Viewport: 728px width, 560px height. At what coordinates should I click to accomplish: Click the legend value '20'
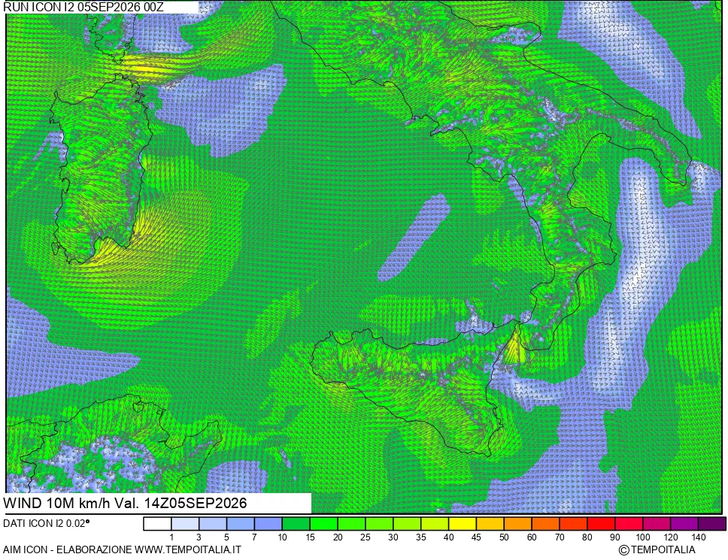338,537
